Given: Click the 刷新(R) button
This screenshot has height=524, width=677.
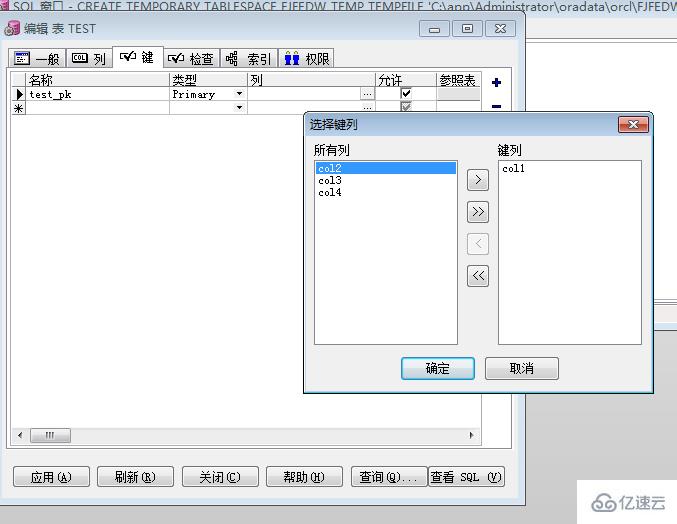Looking at the screenshot, I should tap(135, 477).
